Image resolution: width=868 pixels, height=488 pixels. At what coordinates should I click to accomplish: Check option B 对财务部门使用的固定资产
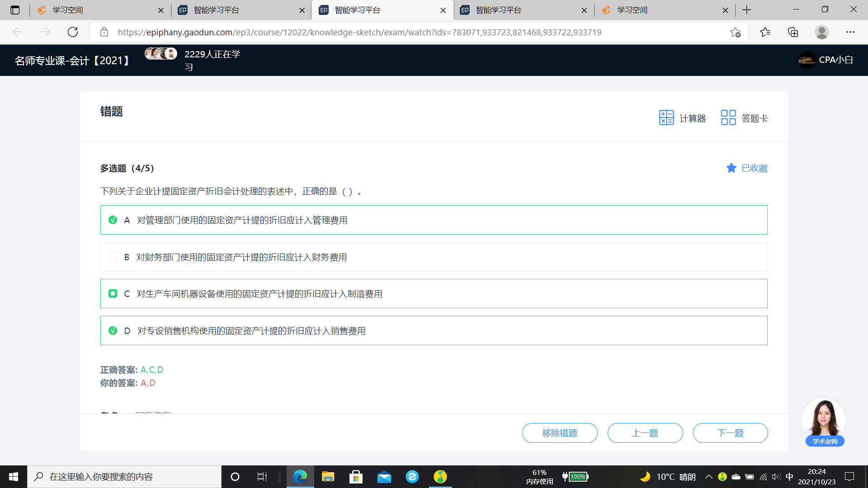coord(113,257)
